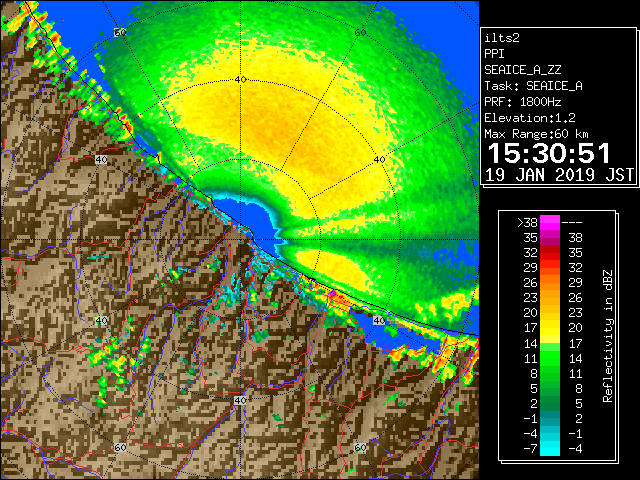Click the 'SEAICE_A_ZZ' product label

point(523,70)
